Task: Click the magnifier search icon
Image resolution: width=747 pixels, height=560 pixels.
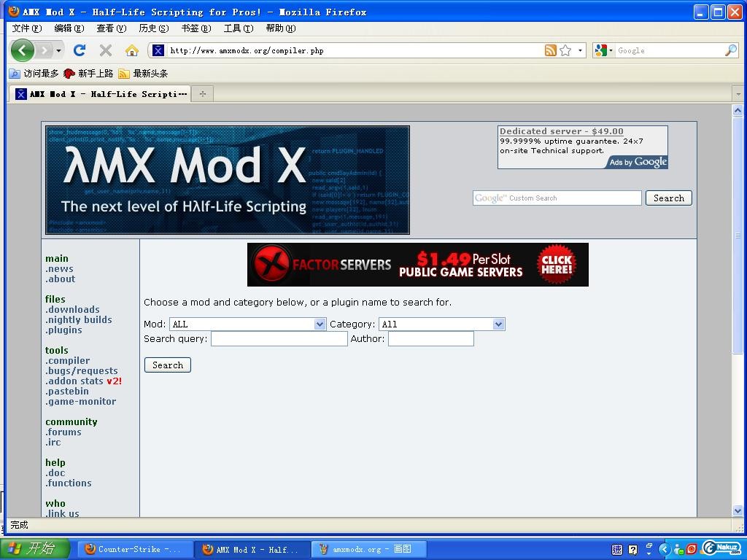Action: (731, 50)
